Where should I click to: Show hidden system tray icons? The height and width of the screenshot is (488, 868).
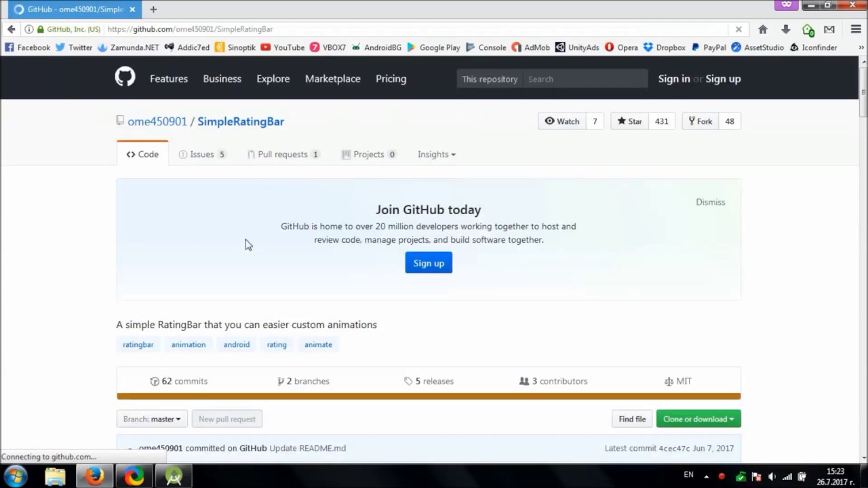pos(707,476)
